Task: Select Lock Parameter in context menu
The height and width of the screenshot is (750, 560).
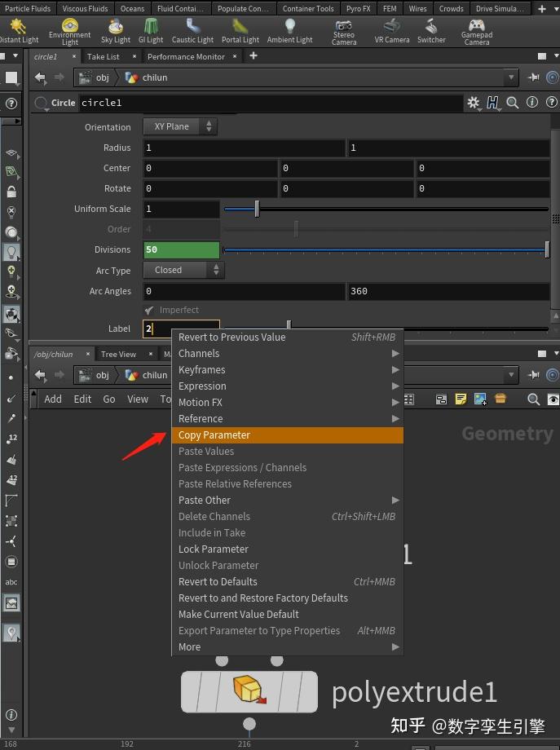Action: tap(214, 549)
